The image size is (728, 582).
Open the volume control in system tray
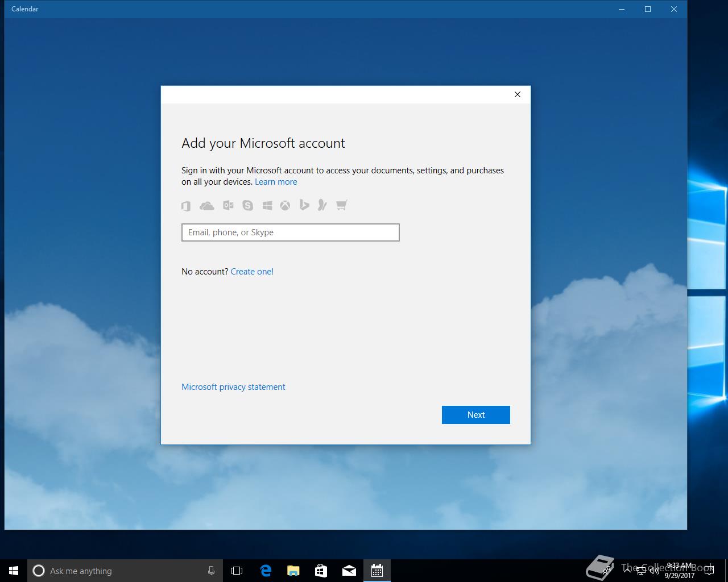pyautogui.click(x=654, y=571)
